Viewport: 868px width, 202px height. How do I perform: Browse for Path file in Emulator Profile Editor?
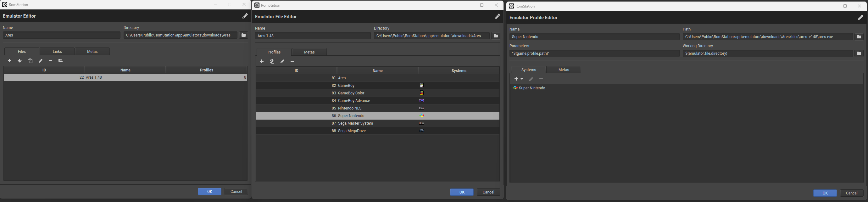click(859, 37)
